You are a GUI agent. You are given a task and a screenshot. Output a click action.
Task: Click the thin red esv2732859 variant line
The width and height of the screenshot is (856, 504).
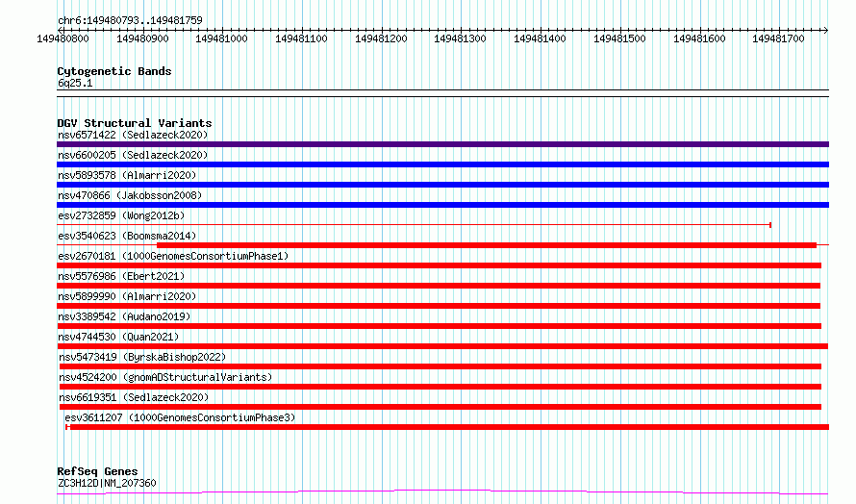pyautogui.click(x=414, y=224)
